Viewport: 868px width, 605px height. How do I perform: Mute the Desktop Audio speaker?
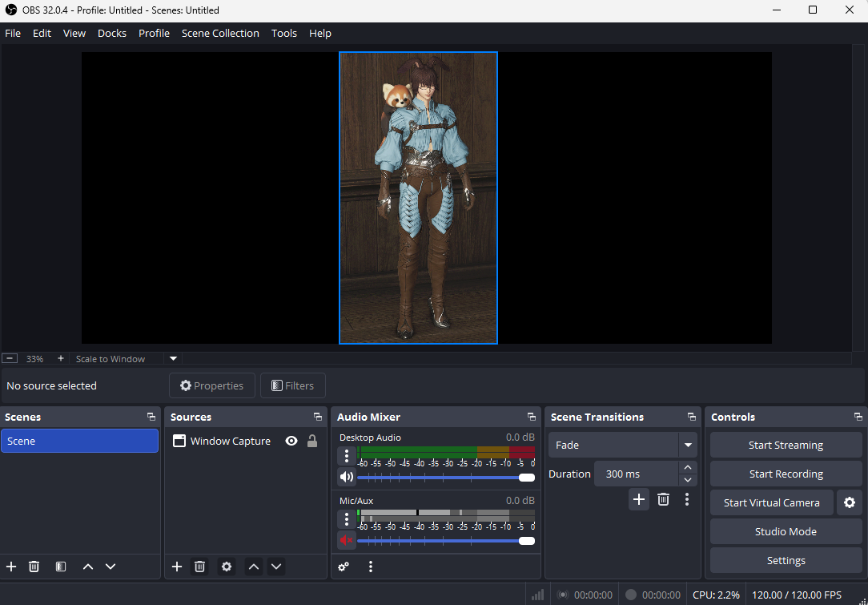click(347, 477)
